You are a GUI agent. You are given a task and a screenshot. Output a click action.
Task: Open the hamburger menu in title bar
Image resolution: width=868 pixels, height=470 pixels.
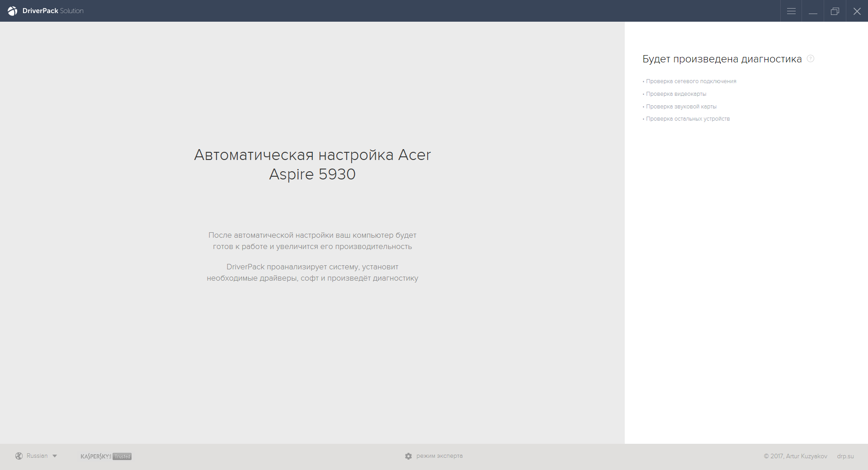click(791, 11)
